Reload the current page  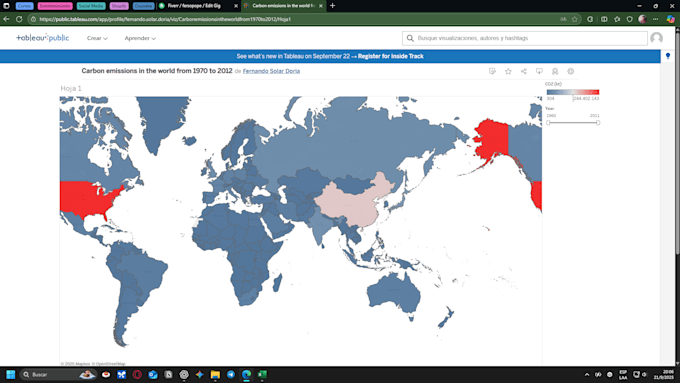[x=19, y=19]
